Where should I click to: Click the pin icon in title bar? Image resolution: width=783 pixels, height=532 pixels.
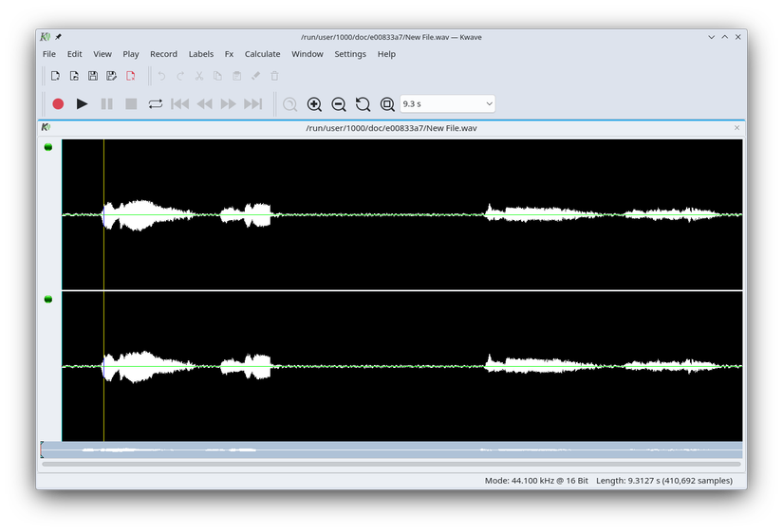(x=59, y=37)
